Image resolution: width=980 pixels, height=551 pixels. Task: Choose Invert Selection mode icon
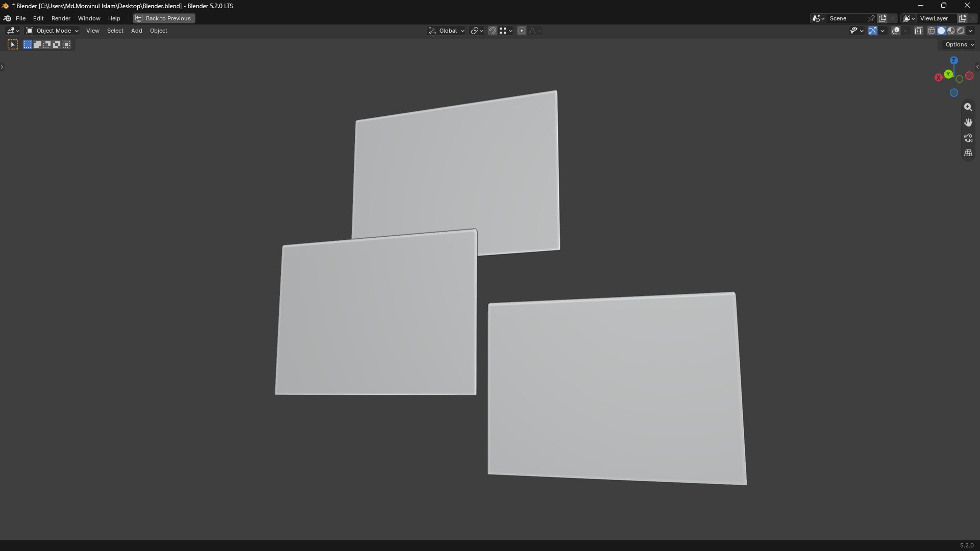click(x=57, y=45)
